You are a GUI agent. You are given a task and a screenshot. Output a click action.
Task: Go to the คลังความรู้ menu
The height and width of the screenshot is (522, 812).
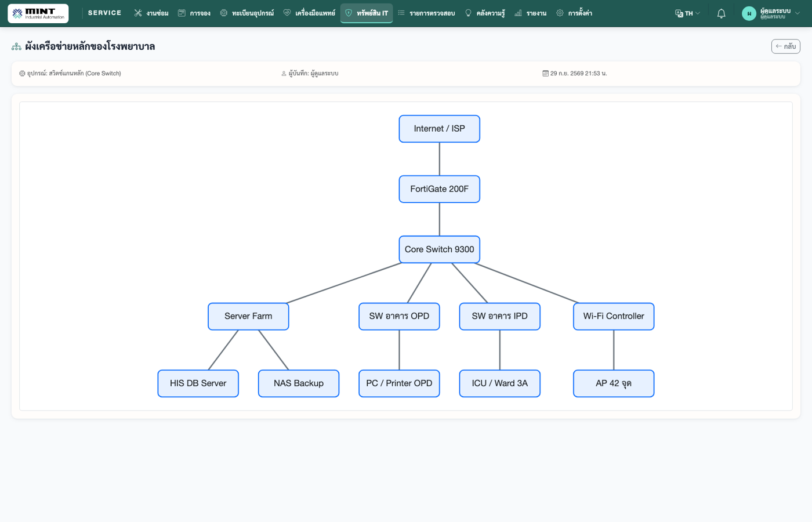[485, 13]
